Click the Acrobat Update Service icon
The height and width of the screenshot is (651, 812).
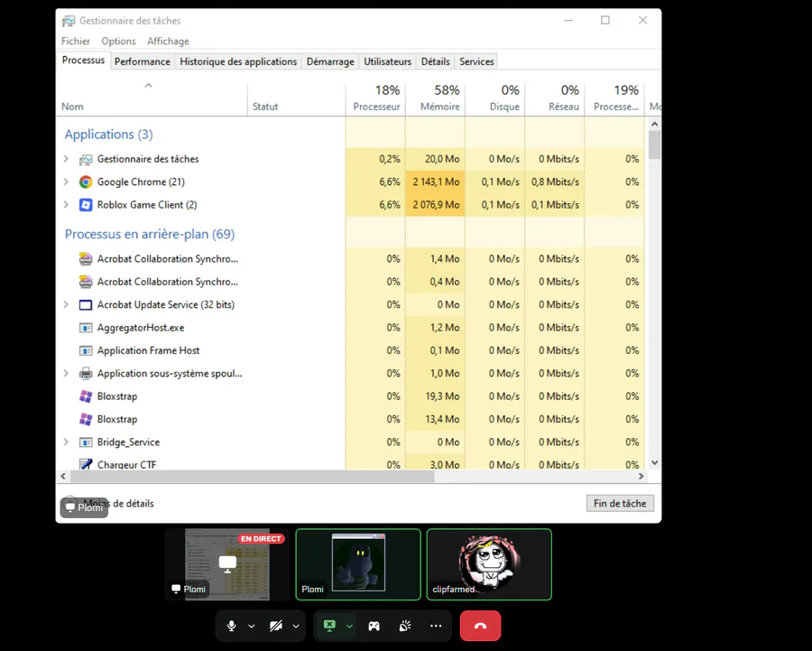tap(86, 305)
